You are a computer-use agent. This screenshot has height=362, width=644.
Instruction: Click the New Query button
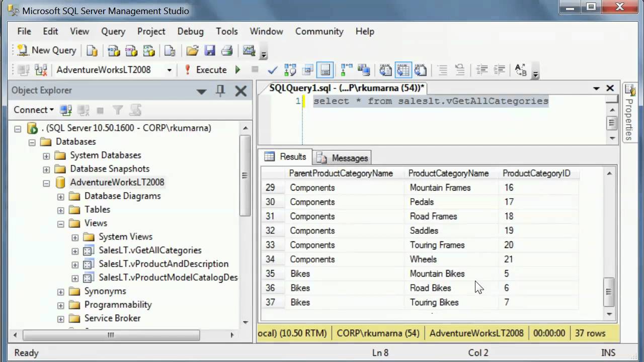point(46,50)
